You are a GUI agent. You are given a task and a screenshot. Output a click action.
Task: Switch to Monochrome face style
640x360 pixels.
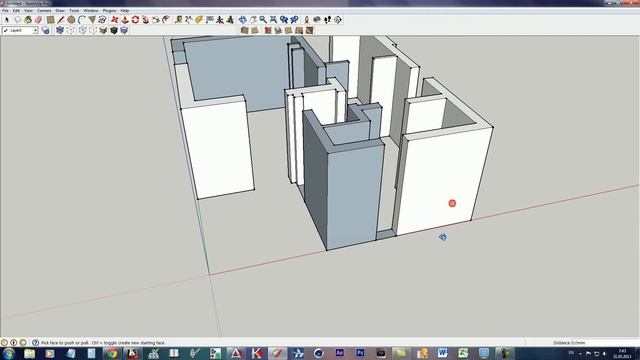click(124, 30)
